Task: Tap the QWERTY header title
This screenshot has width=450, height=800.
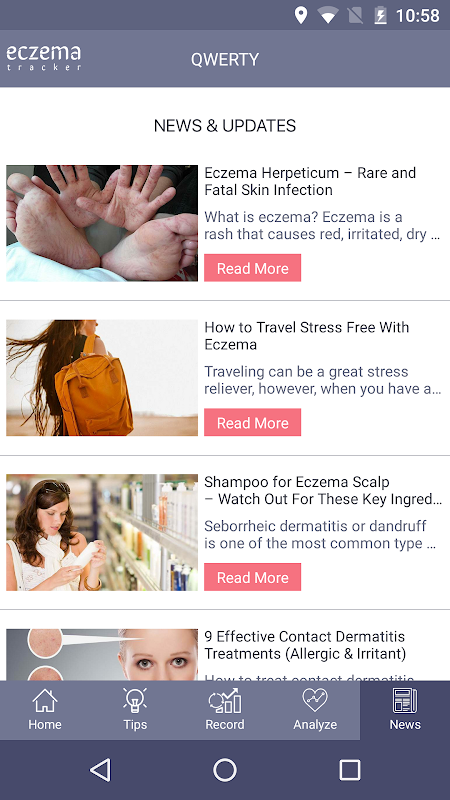Action: pyautogui.click(x=225, y=59)
